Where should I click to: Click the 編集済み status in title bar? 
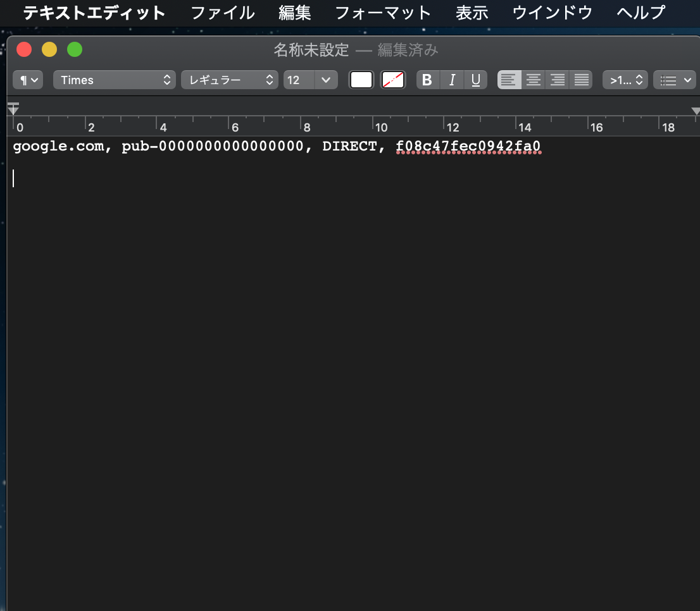pos(408,50)
